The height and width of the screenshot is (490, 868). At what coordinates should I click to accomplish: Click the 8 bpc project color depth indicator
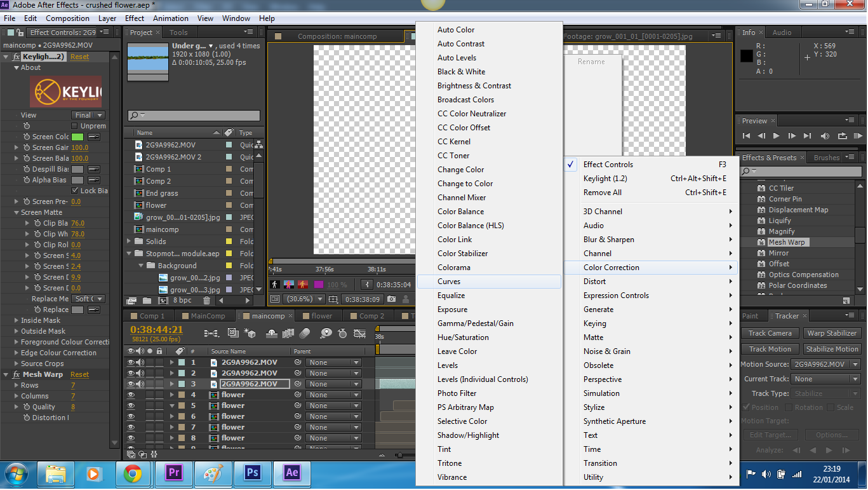[182, 301]
